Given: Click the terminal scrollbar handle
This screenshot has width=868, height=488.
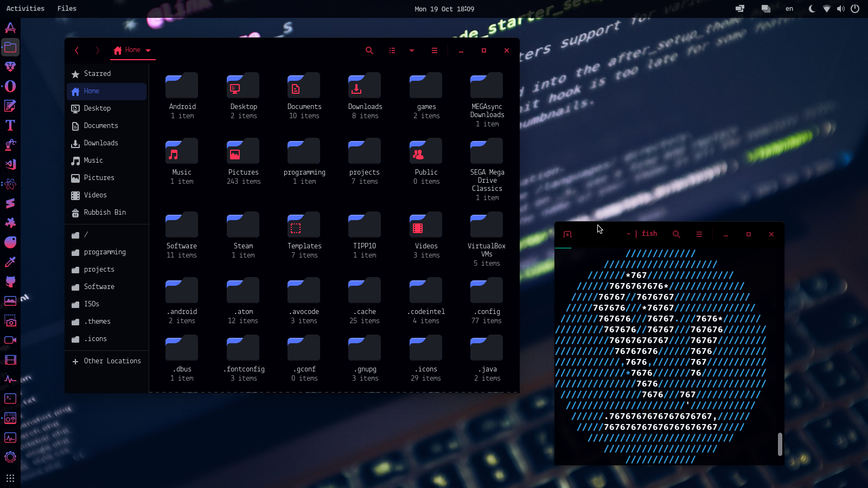Looking at the screenshot, I should point(780,444).
